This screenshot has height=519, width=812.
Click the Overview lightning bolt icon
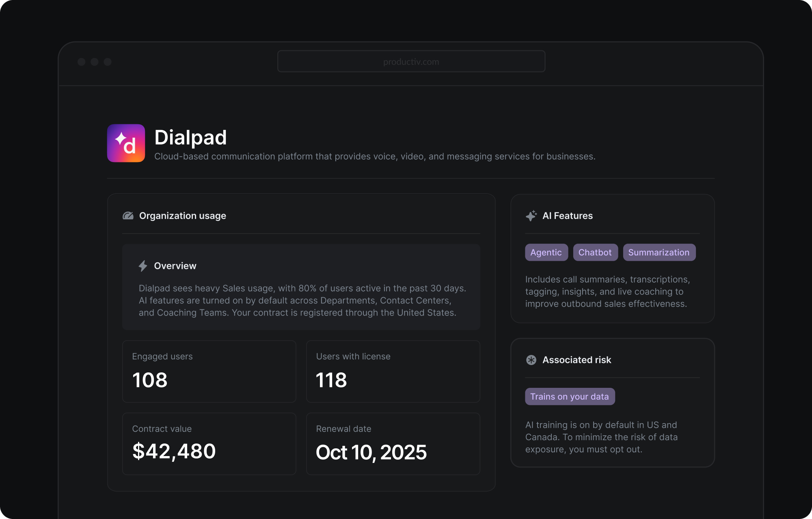pos(143,266)
